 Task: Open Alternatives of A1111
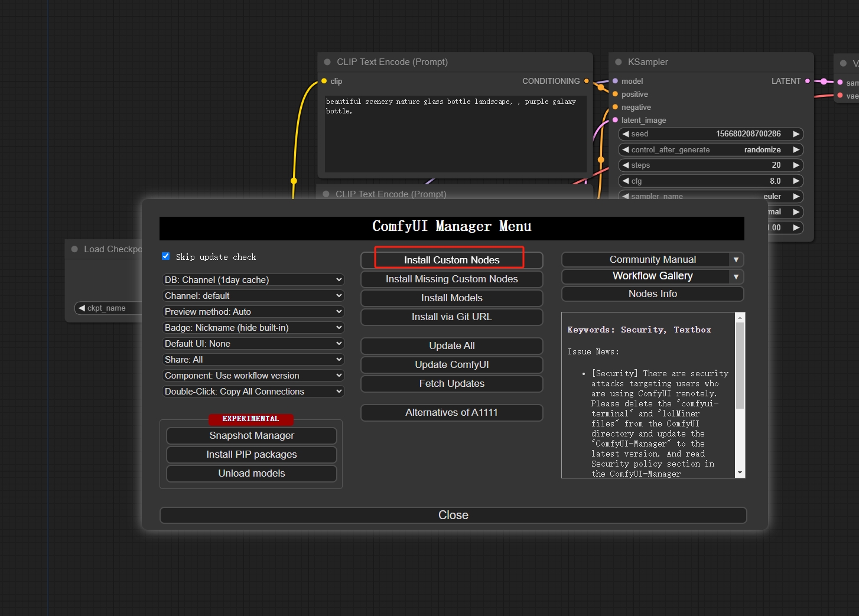coord(452,412)
